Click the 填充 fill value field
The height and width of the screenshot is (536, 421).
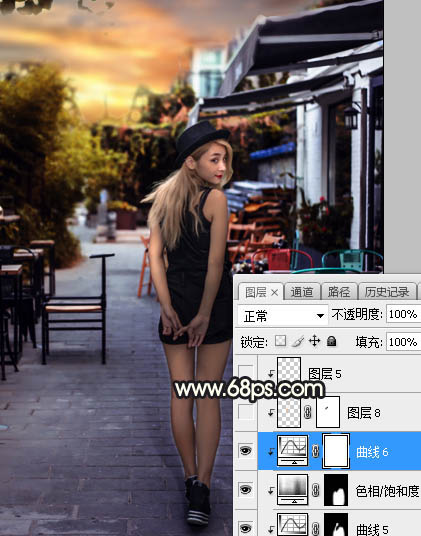point(403,342)
